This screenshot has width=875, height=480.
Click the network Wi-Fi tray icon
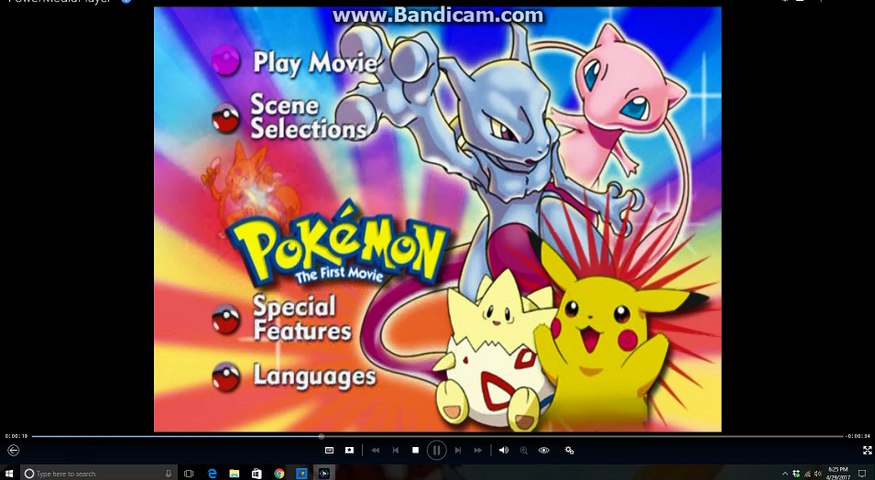point(807,474)
